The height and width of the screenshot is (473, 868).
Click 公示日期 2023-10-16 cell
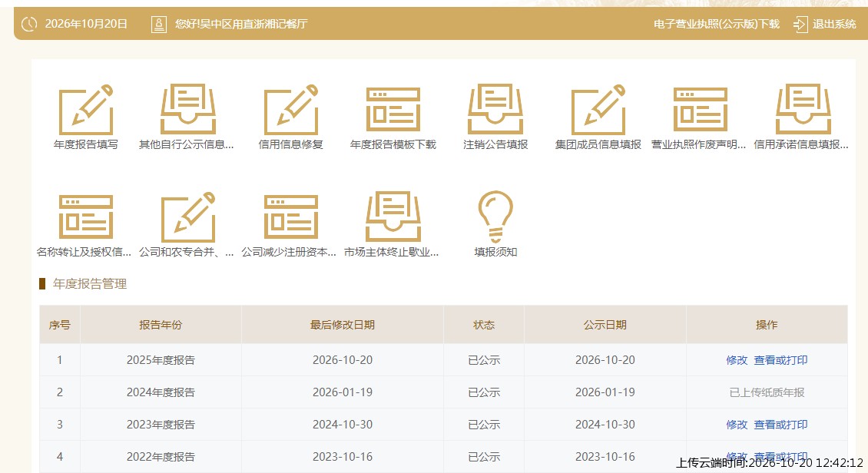click(x=605, y=456)
